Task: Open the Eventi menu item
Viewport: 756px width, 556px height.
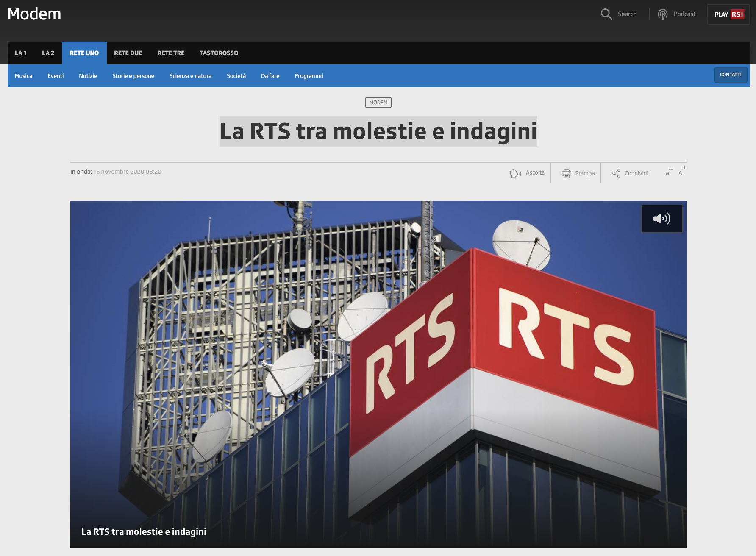Action: pos(56,76)
